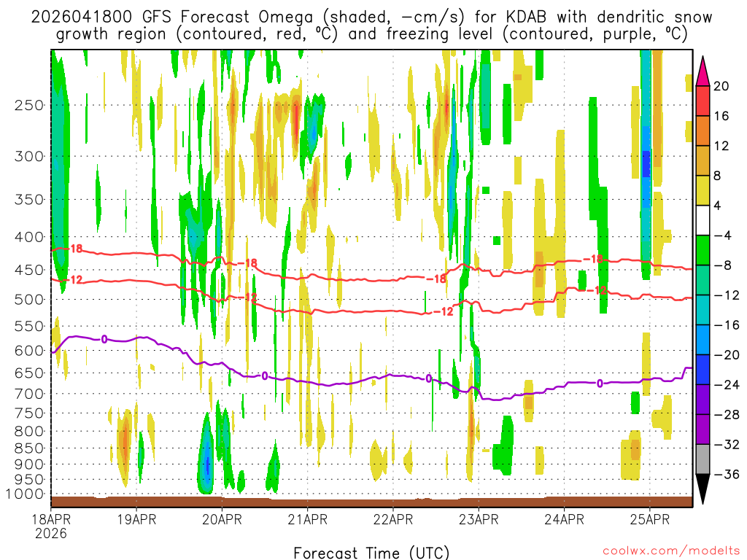Click the coolwx.com/modelts link text
Screen dimensions: 747x560
pos(671,551)
